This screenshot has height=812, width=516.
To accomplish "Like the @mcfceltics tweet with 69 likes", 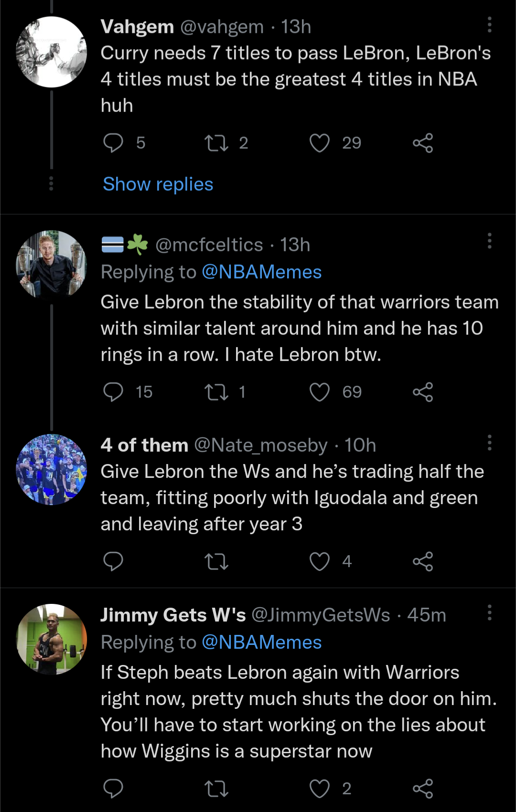I will pyautogui.click(x=320, y=392).
